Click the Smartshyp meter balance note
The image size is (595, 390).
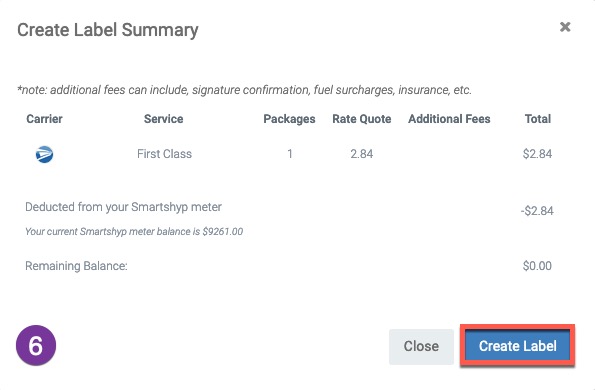coord(134,232)
